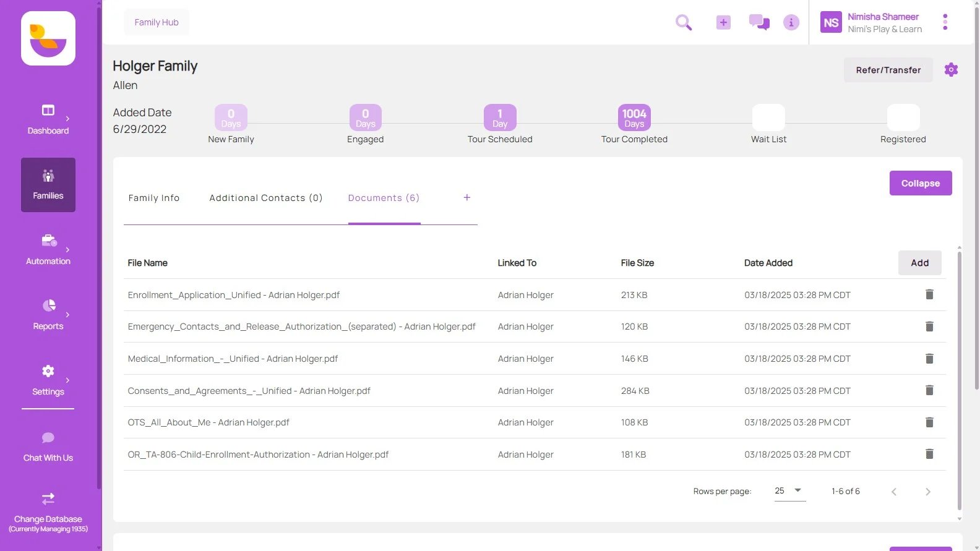
Task: Click the plus quick-add icon in header
Action: [723, 22]
